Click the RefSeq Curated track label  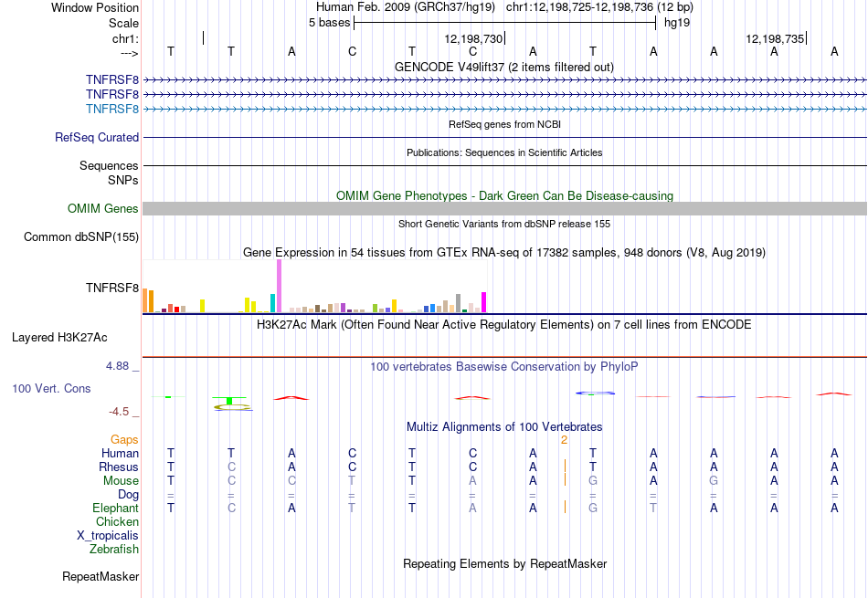tap(97, 137)
